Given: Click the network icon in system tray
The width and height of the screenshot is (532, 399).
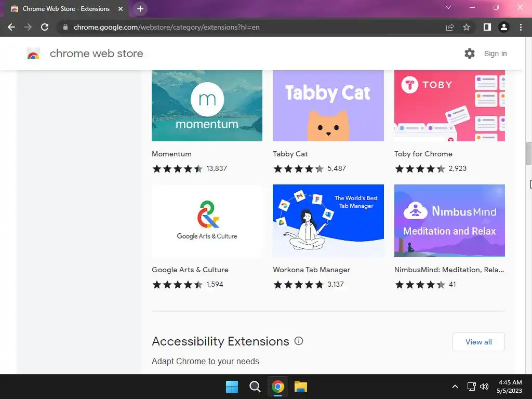Looking at the screenshot, I should pyautogui.click(x=471, y=387).
